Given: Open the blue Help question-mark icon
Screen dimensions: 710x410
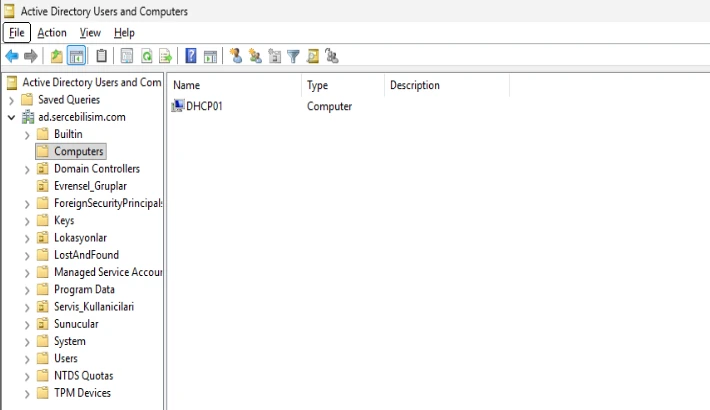Looking at the screenshot, I should (191, 56).
